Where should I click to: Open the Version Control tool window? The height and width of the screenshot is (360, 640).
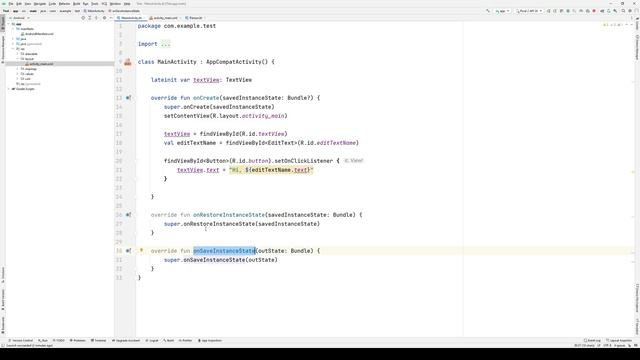pyautogui.click(x=21, y=340)
